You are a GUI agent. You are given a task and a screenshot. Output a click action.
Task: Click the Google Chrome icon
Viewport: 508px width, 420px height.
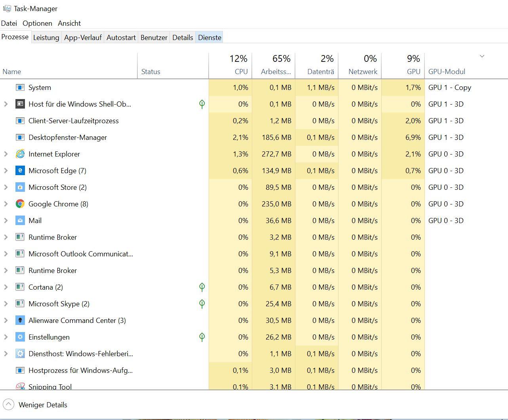point(20,204)
